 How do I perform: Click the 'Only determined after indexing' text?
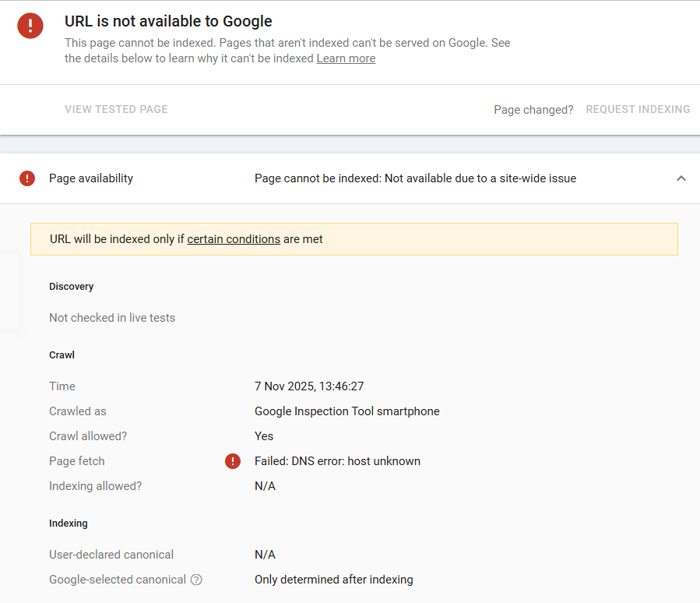coord(333,580)
